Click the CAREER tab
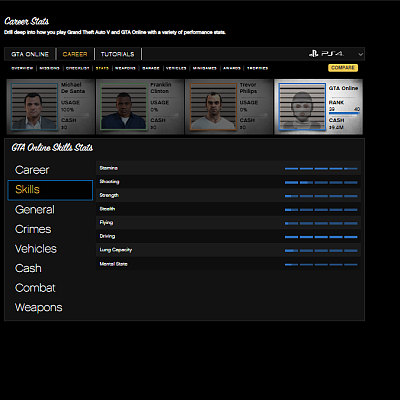 [75, 54]
